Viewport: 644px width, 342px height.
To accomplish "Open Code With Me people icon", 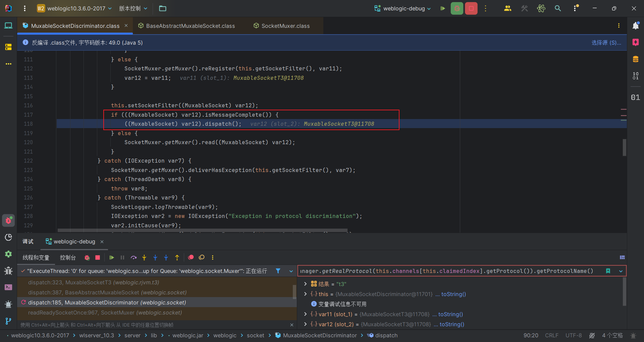I will (x=507, y=8).
